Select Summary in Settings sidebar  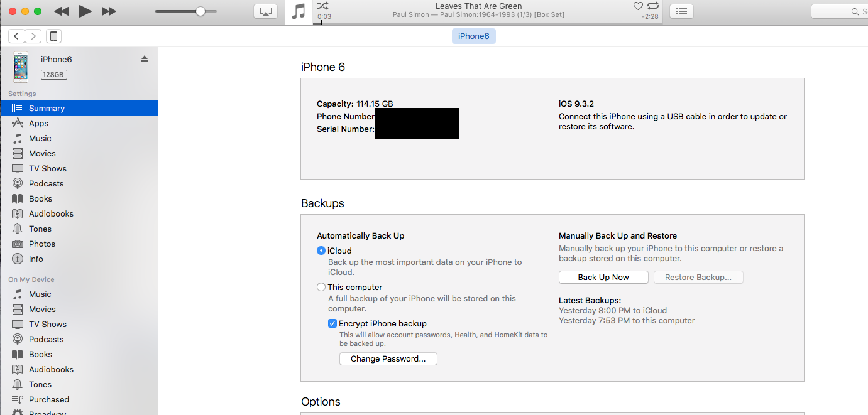tap(79, 108)
